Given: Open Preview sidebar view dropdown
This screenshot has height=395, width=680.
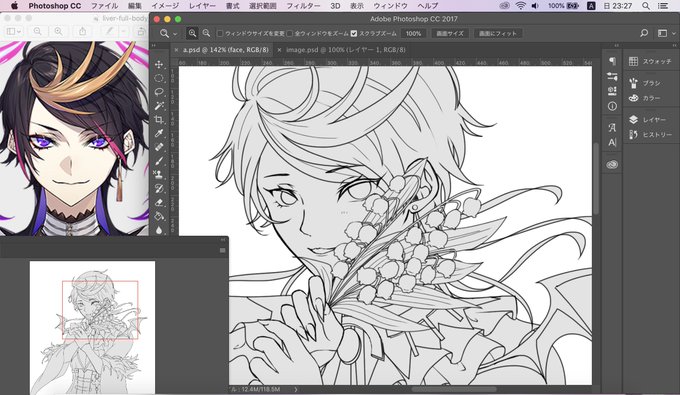Looking at the screenshot, I should click(13, 31).
